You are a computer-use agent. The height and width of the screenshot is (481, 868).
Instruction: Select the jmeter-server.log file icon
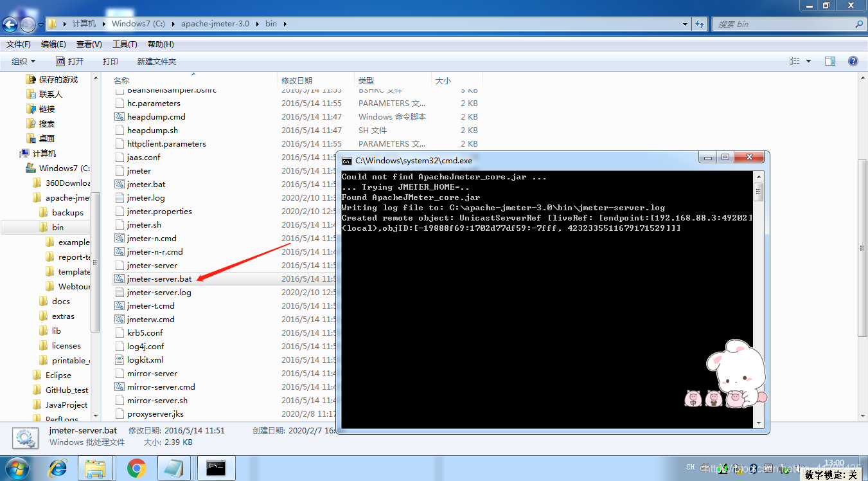[x=119, y=293]
